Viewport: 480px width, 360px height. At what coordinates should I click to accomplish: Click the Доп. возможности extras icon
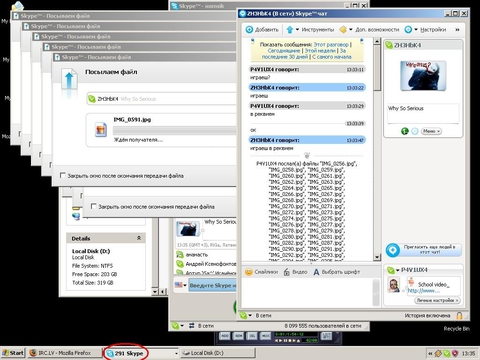click(343, 30)
